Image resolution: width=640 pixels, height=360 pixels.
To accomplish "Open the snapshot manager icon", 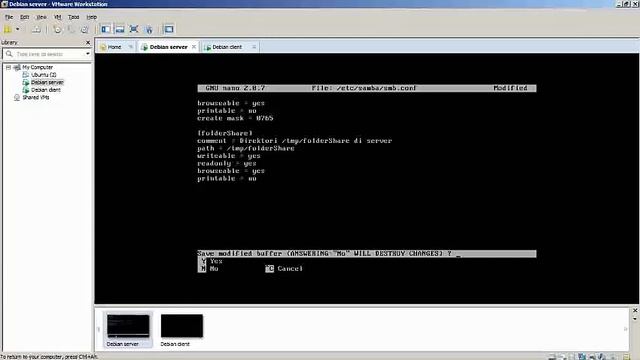I will coord(85,29).
